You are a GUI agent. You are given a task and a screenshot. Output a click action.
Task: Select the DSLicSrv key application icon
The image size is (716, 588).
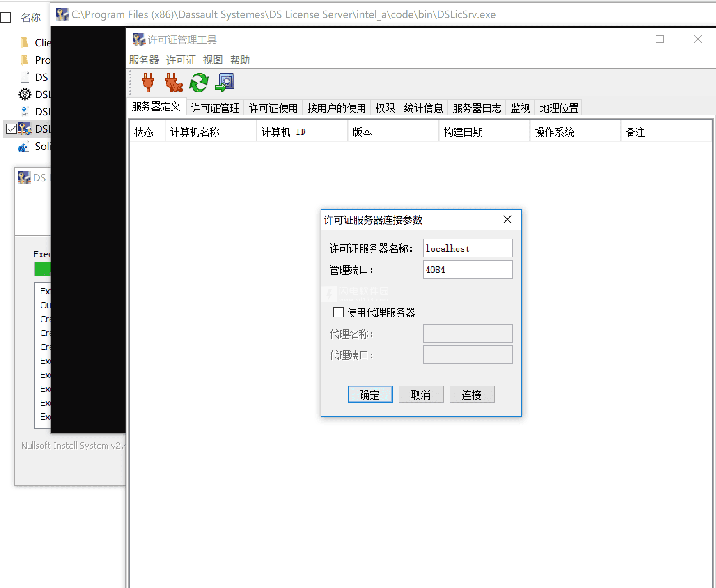[x=25, y=129]
